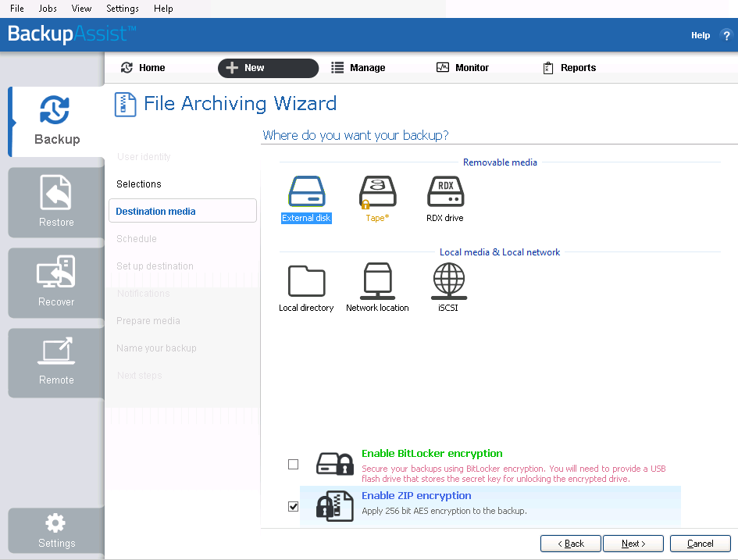Go to the Selections wizard step
This screenshot has height=560, width=738.
pos(139,184)
